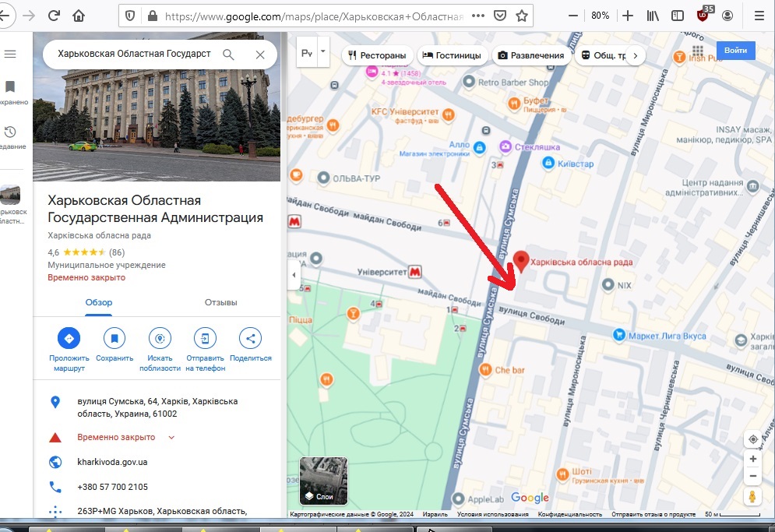
Task: Click the Искать поблизости nearby icon
Action: 160,338
